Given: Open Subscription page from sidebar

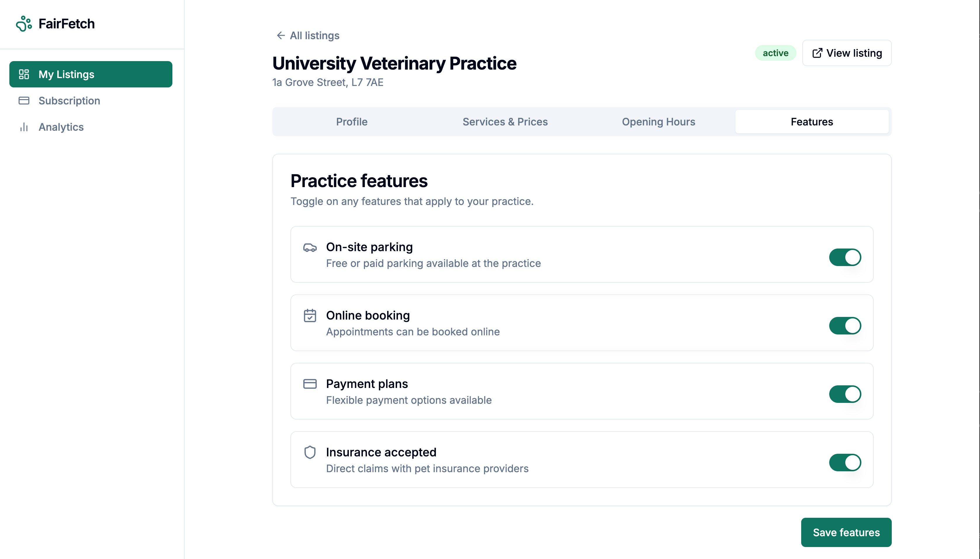Looking at the screenshot, I should point(69,101).
